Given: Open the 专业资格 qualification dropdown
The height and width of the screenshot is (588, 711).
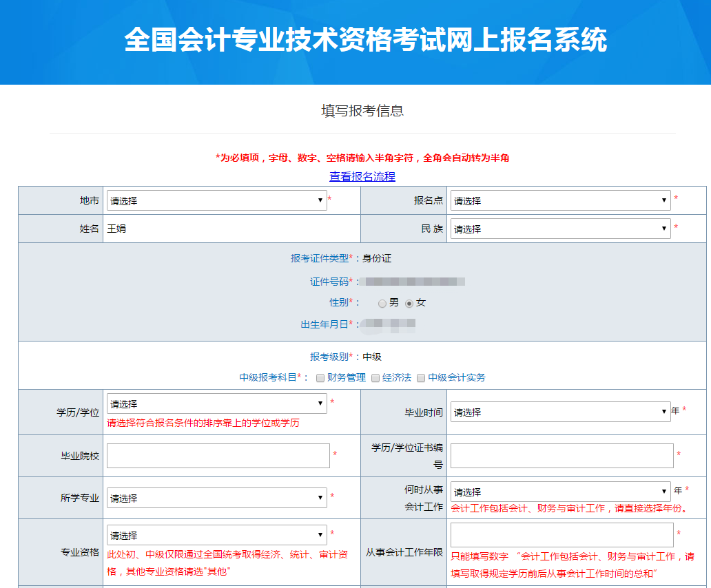Looking at the screenshot, I should [x=217, y=535].
